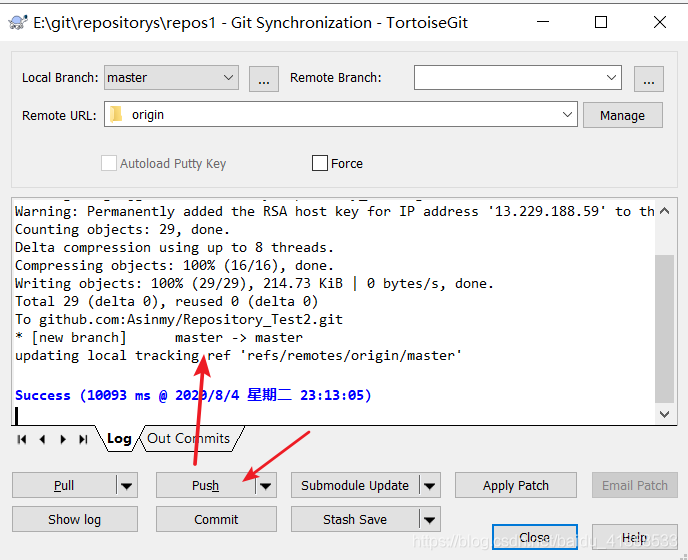Click the 'To github.com:Asinmy/Repository_Test2.git' log line
The width and height of the screenshot is (688, 560).
pos(179,319)
